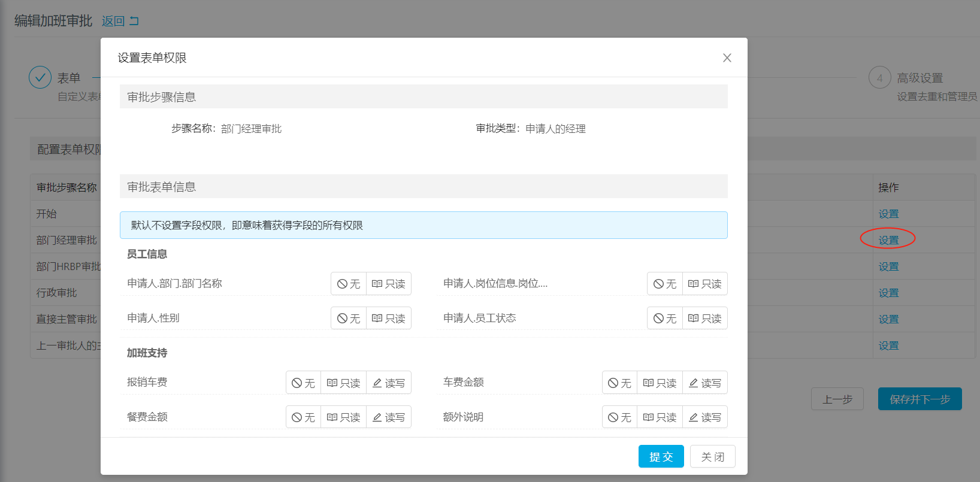Open 设置 for the 直接主管审批 row
The height and width of the screenshot is (482, 980).
pos(888,319)
